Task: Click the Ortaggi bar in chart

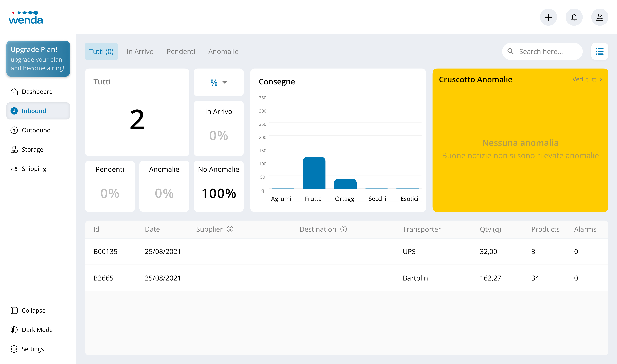Action: pyautogui.click(x=345, y=184)
